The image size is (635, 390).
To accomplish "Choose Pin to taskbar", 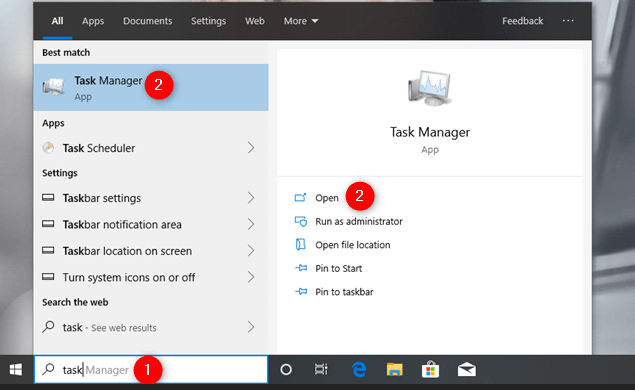I will pyautogui.click(x=344, y=292).
